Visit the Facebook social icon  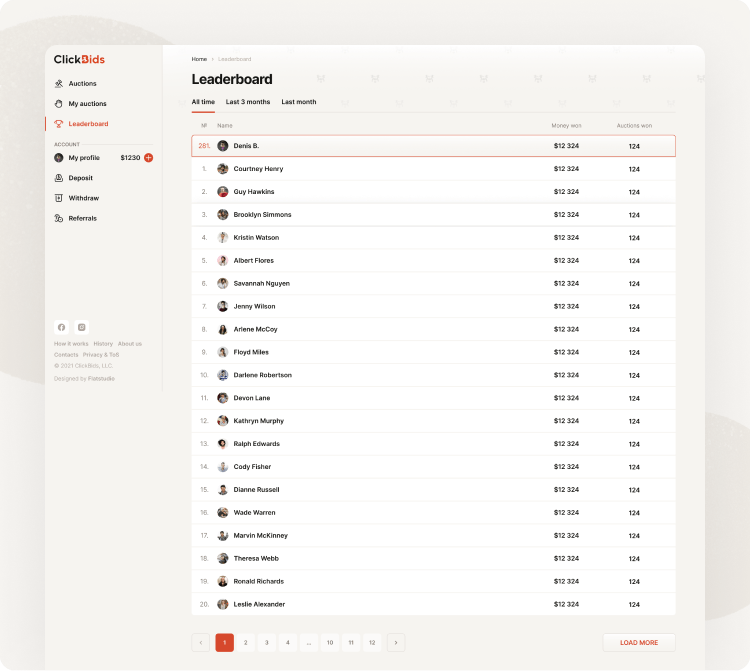click(61, 327)
